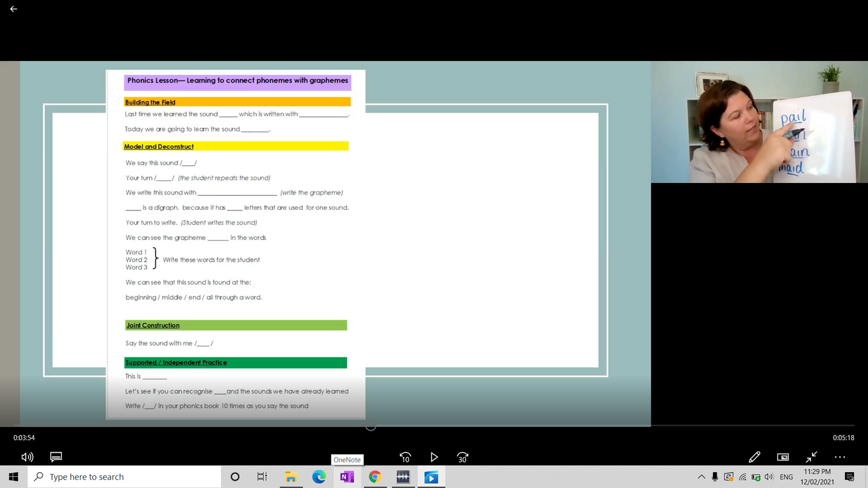
Task: Open the subtitles and captions menu
Action: [56, 457]
